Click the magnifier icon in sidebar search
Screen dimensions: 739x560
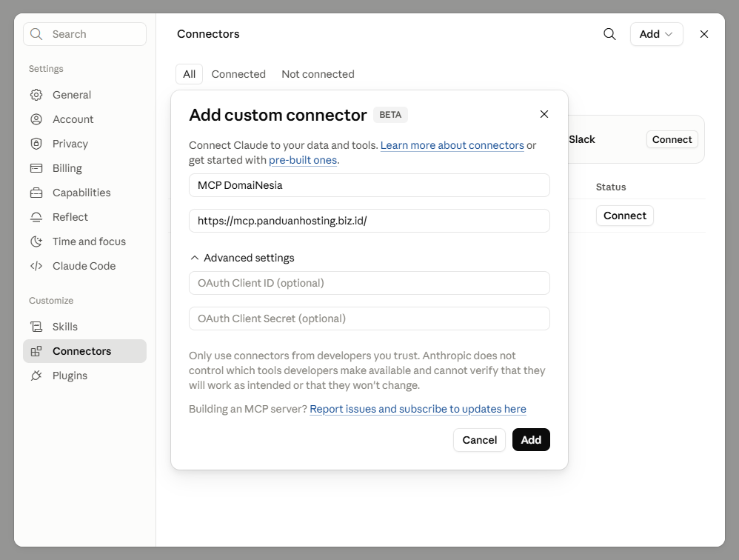point(36,34)
